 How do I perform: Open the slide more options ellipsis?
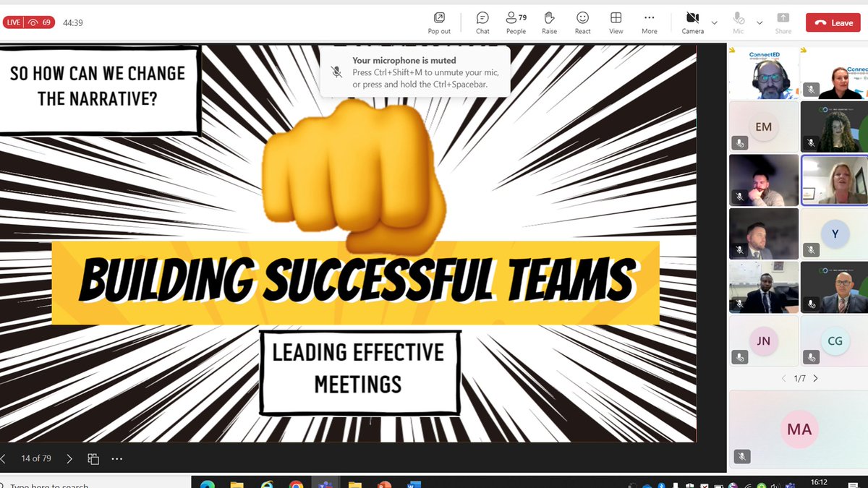pos(117,458)
